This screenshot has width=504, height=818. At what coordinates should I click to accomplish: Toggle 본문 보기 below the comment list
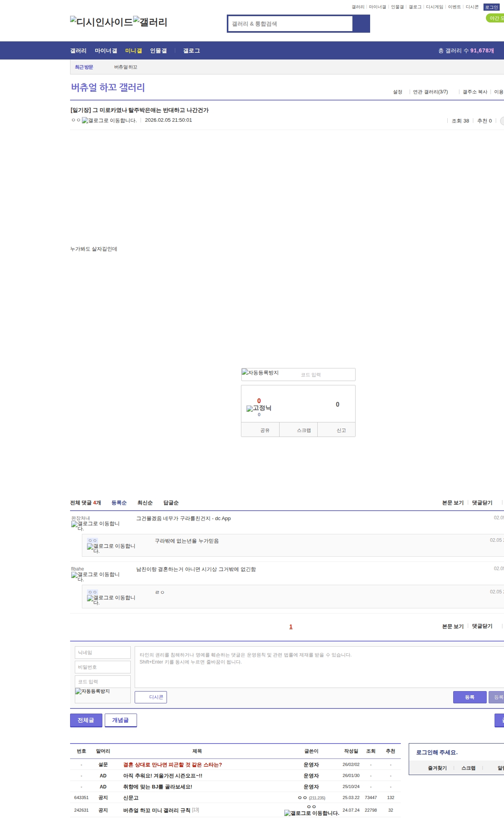tap(453, 626)
